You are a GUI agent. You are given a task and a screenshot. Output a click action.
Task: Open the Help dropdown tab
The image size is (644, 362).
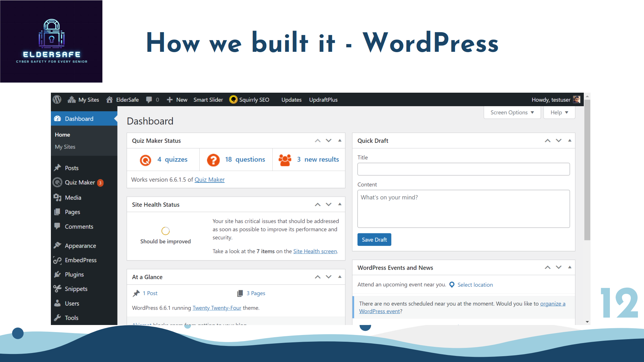coord(559,113)
